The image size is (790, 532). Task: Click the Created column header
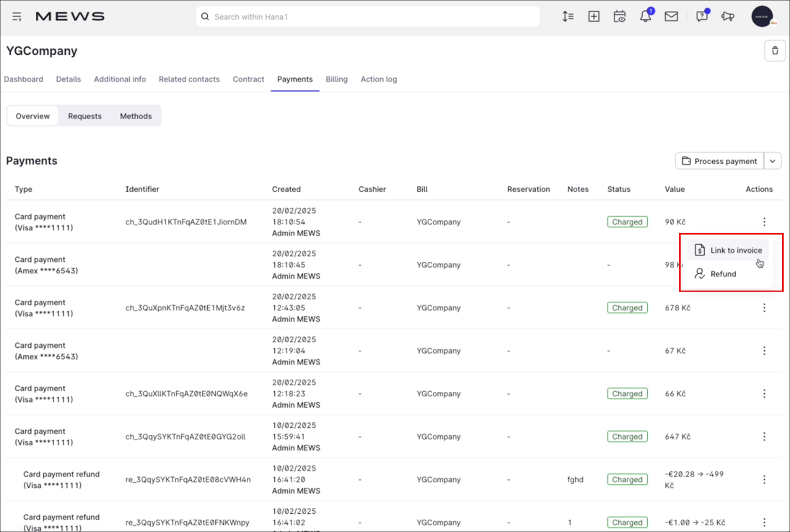(286, 189)
